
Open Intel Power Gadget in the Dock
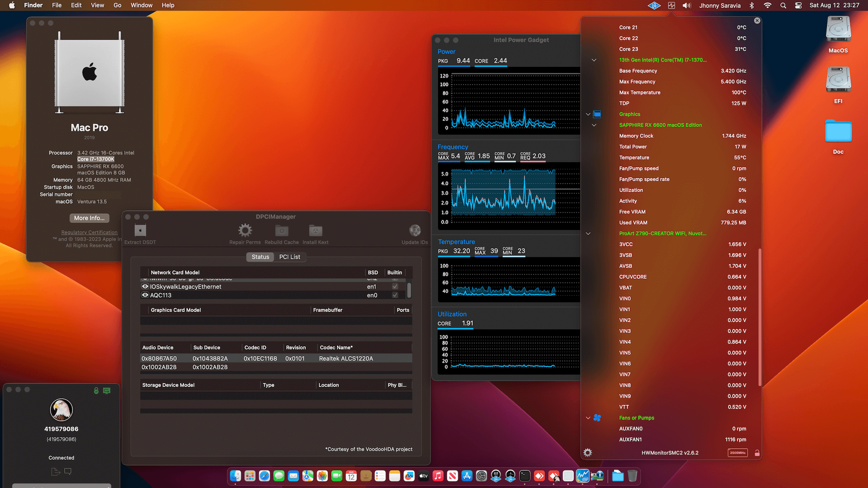[583, 476]
